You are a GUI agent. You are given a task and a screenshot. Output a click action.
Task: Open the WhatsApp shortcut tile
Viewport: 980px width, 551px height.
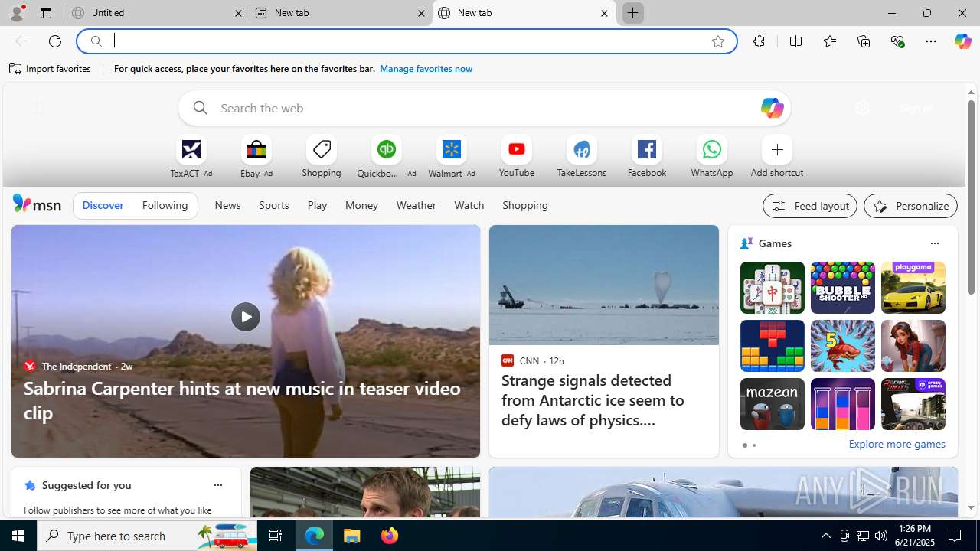pyautogui.click(x=712, y=157)
